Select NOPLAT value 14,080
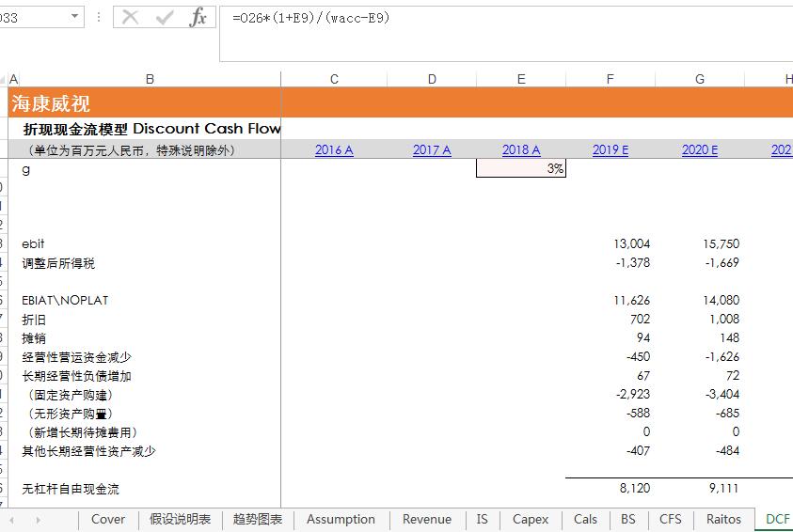Image resolution: width=793 pixels, height=532 pixels. tap(722, 301)
